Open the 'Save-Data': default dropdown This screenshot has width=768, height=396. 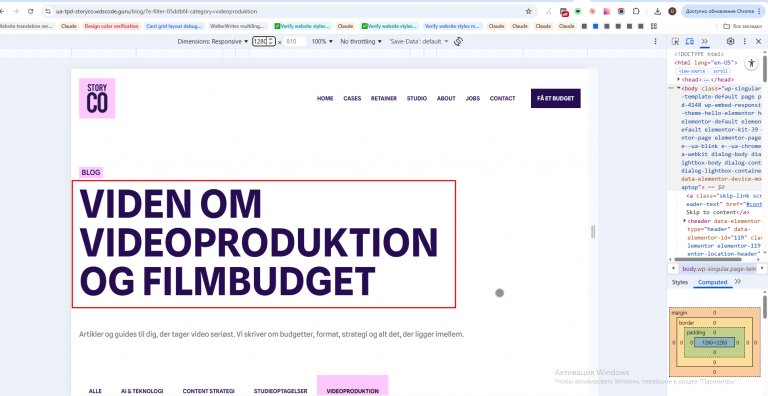tap(419, 42)
